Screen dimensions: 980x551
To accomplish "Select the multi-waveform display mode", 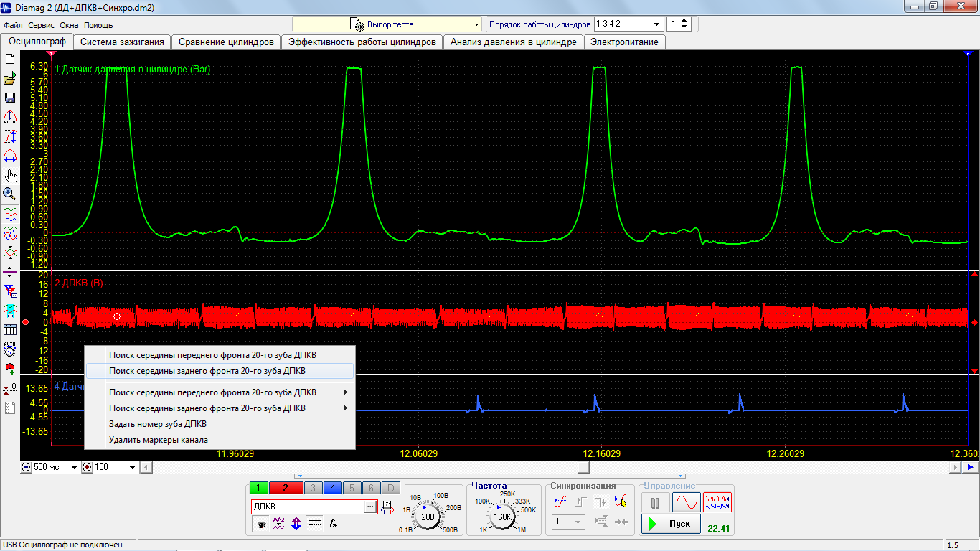I will tap(717, 502).
